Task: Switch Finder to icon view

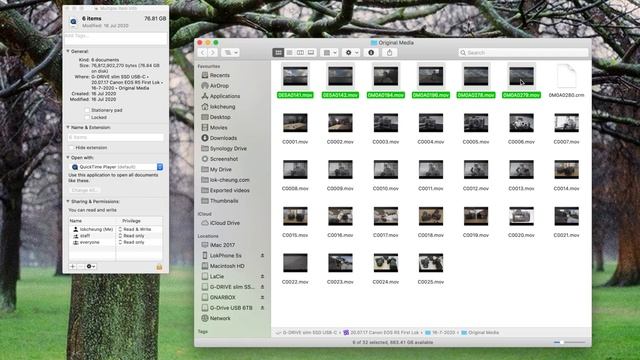Action: [278, 53]
